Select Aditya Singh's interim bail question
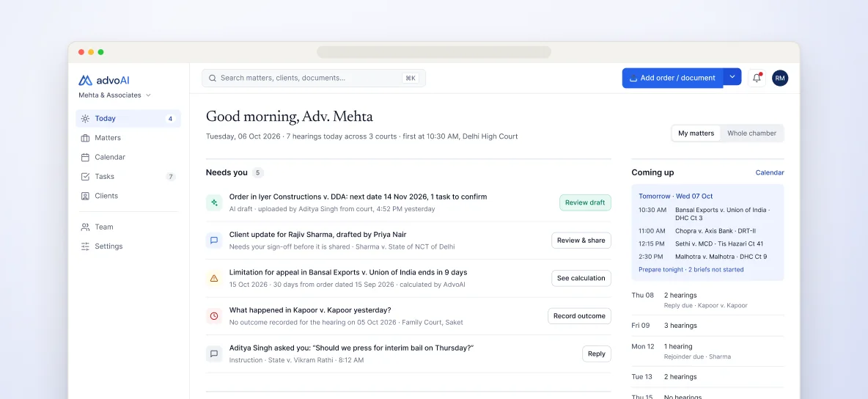868x399 pixels. coord(351,348)
